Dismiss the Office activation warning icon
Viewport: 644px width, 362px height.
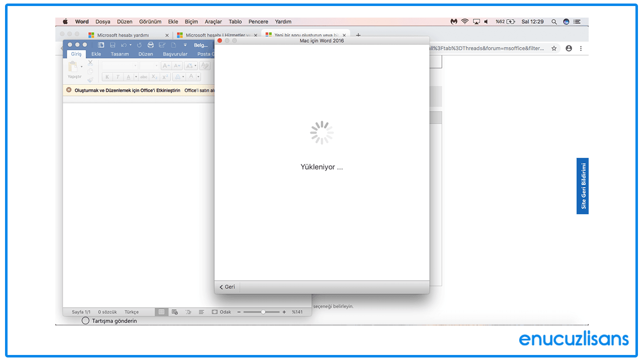coord(69,90)
